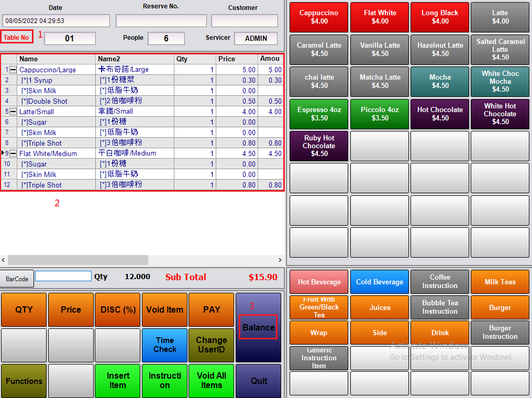Add White Choc Mocha $4.50
This screenshot has width=532, height=398.
pyautogui.click(x=500, y=82)
